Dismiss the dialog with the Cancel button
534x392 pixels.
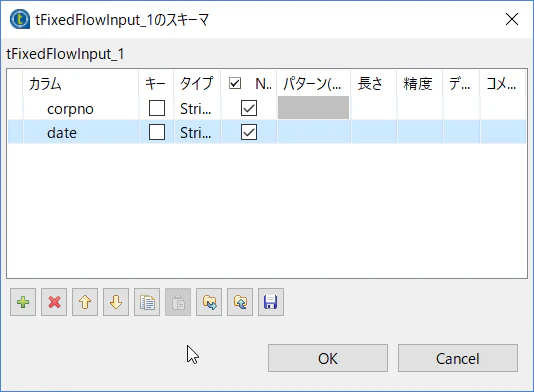click(458, 358)
